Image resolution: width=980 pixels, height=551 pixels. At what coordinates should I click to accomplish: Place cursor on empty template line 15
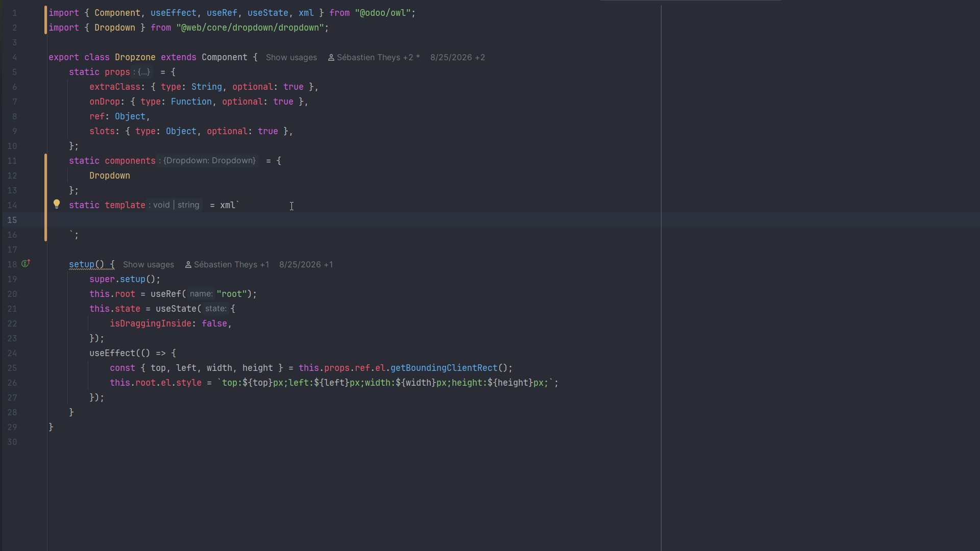point(513,220)
